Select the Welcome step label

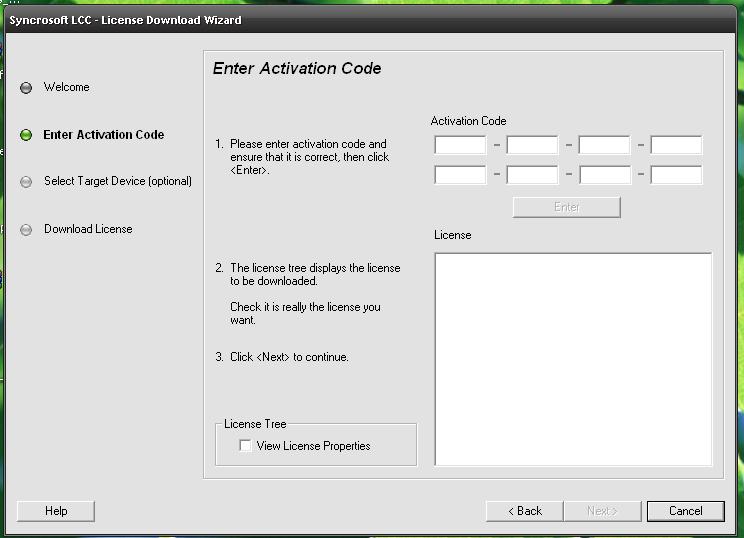point(66,87)
